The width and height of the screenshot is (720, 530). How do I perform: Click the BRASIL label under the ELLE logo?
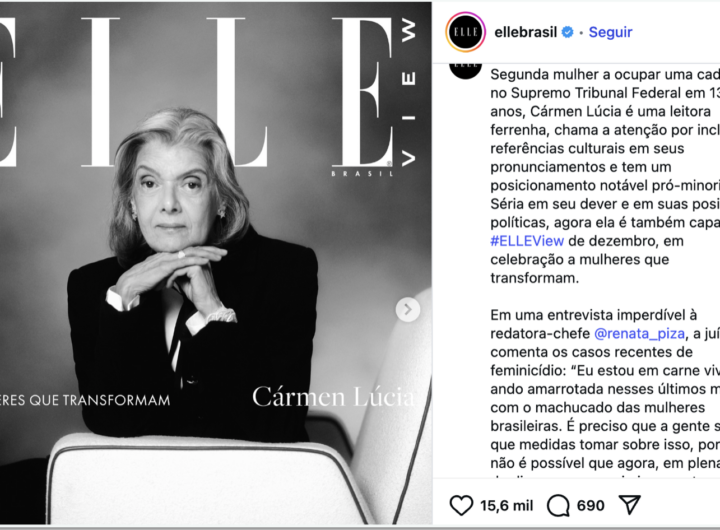tap(362, 174)
